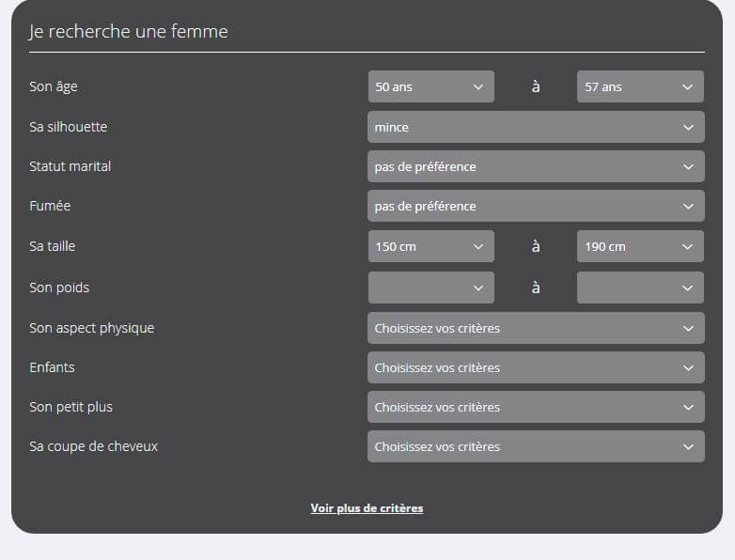Open the Fumée preference dropdown
This screenshot has width=735, height=560.
535,206
